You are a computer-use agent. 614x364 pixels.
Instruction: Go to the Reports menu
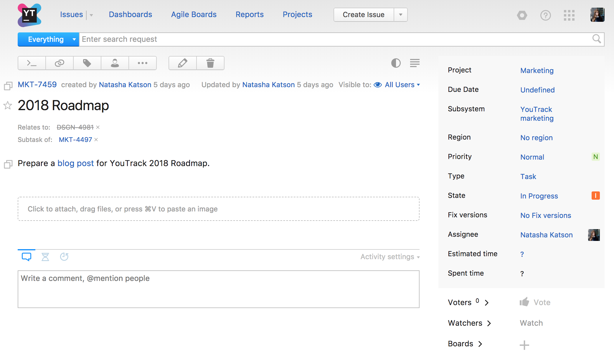pos(250,14)
